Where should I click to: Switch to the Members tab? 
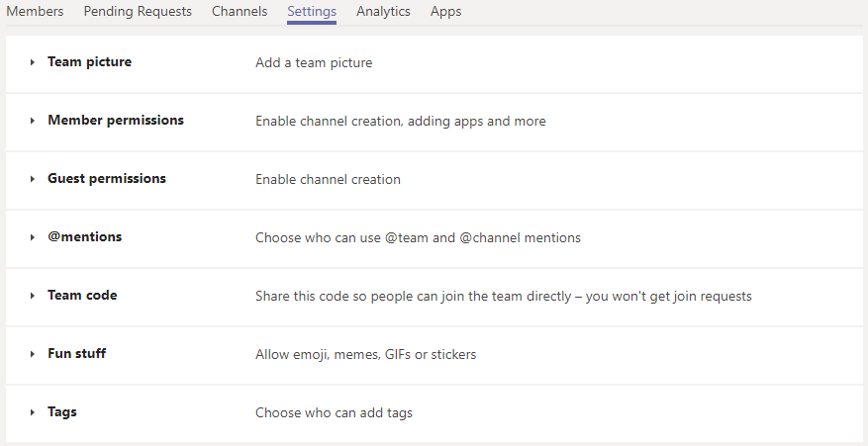[x=35, y=12]
